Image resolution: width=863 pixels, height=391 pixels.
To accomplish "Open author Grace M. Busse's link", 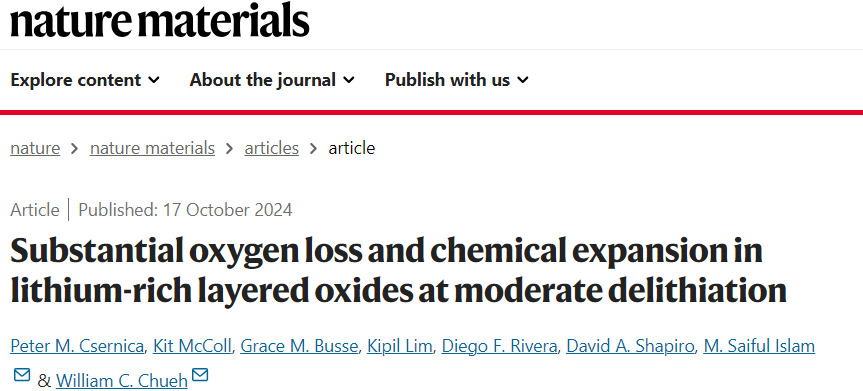I will tap(299, 346).
